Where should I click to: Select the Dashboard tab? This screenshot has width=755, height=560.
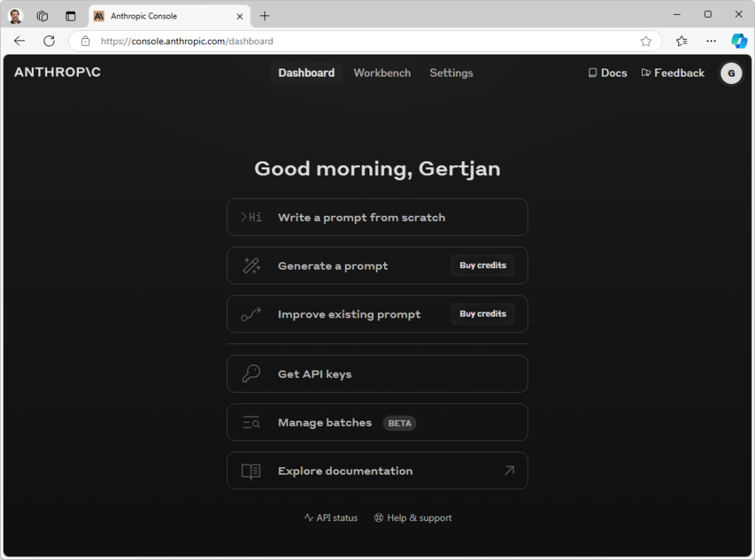click(306, 73)
